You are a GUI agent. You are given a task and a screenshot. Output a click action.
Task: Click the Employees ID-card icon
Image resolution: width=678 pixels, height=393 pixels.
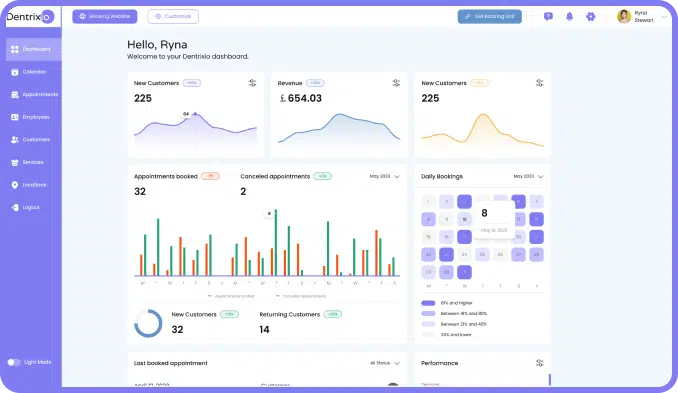coord(15,117)
